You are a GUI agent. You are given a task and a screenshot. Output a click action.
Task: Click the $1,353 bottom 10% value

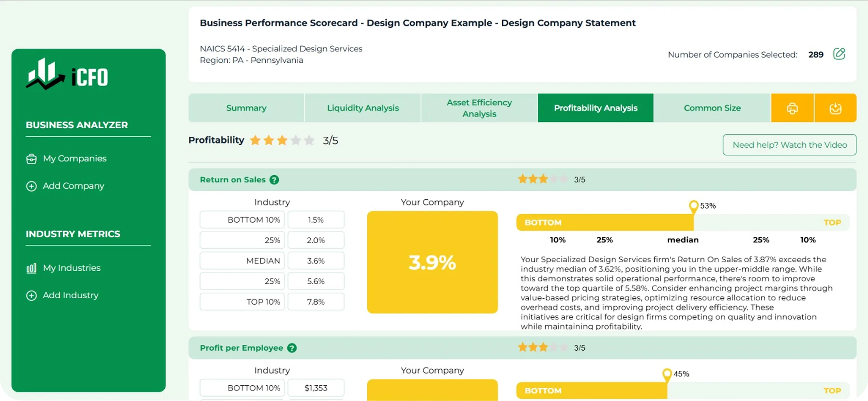click(x=316, y=388)
